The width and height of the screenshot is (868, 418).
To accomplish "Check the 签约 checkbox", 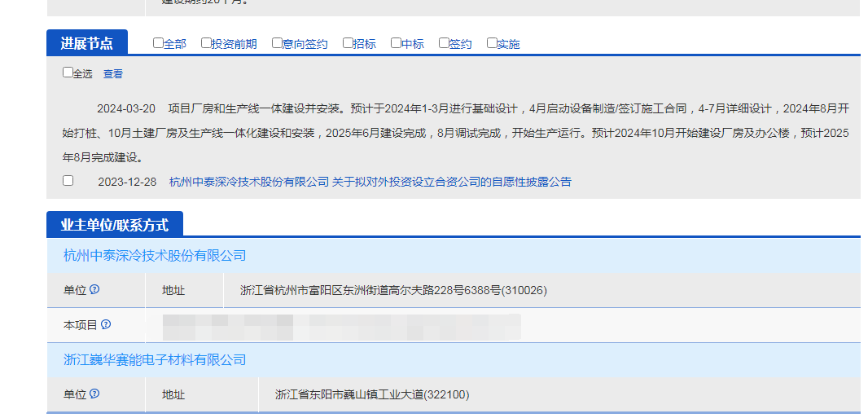I will [444, 43].
